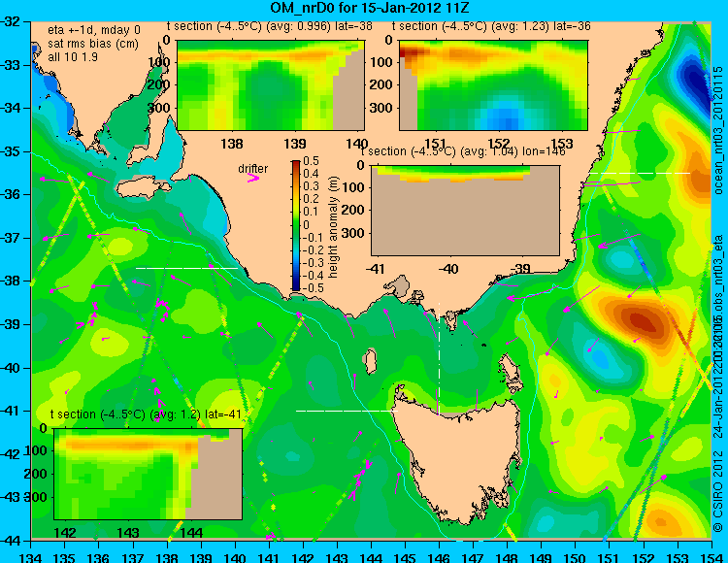Select the 'eta +-1d, mday 0' annotation
The image size is (728, 563).
pos(94,30)
